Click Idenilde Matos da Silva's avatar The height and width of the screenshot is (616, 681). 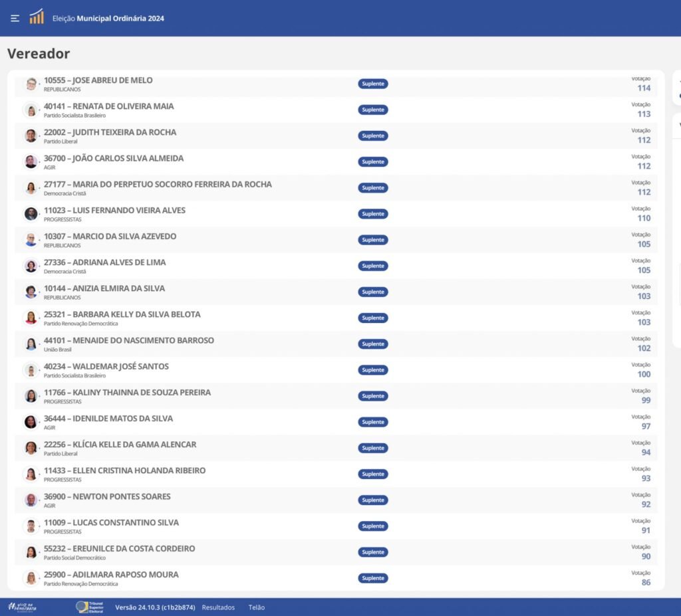coord(31,422)
